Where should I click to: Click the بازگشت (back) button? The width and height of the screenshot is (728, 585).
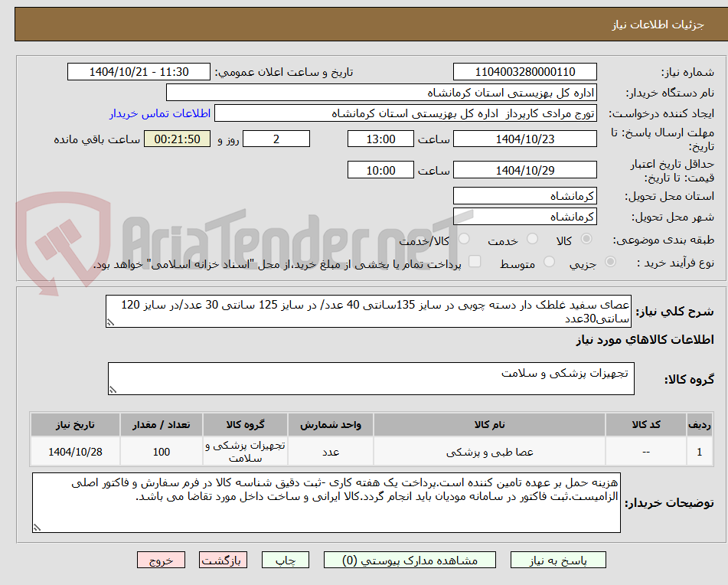(223, 560)
